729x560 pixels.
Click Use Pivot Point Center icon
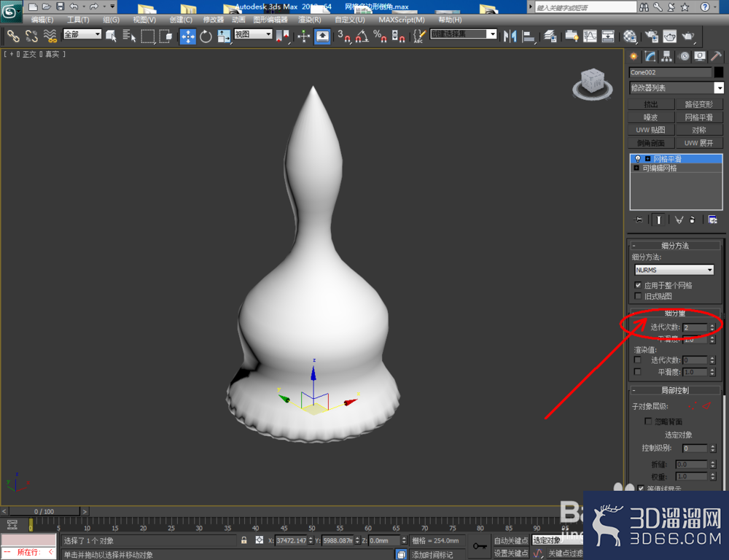tap(282, 36)
